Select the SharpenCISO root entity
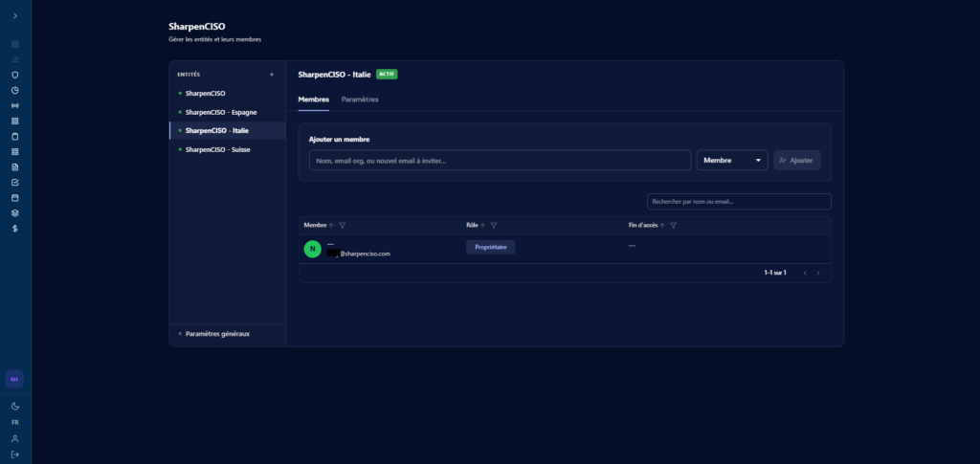This screenshot has height=464, width=980. click(x=228, y=93)
